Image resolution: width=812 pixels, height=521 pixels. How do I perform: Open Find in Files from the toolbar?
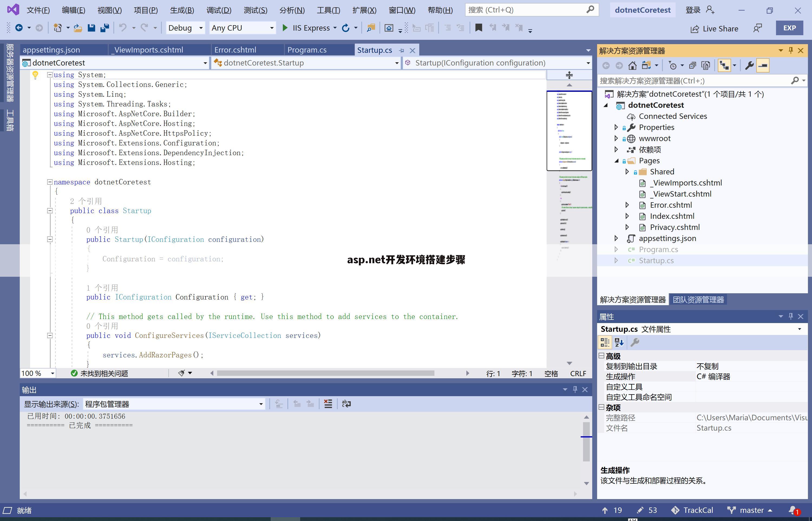[371, 28]
